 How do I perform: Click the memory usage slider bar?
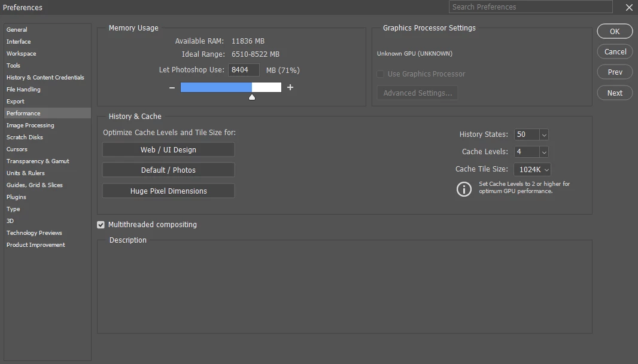pos(230,87)
